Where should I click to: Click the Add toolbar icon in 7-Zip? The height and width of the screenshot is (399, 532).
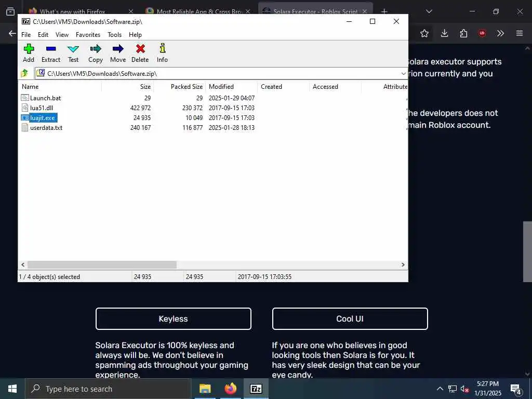coord(29,49)
